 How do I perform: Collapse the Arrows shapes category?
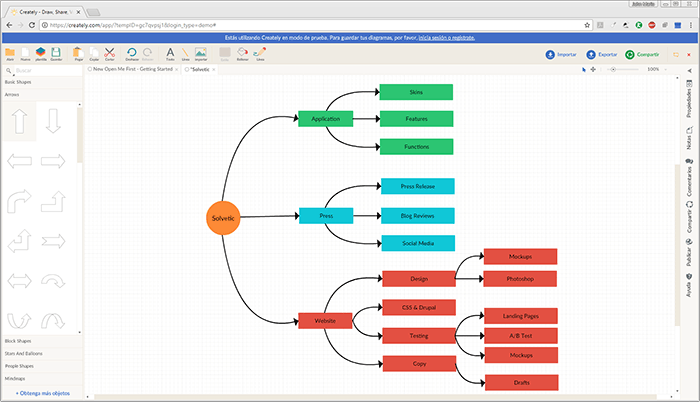[42, 95]
